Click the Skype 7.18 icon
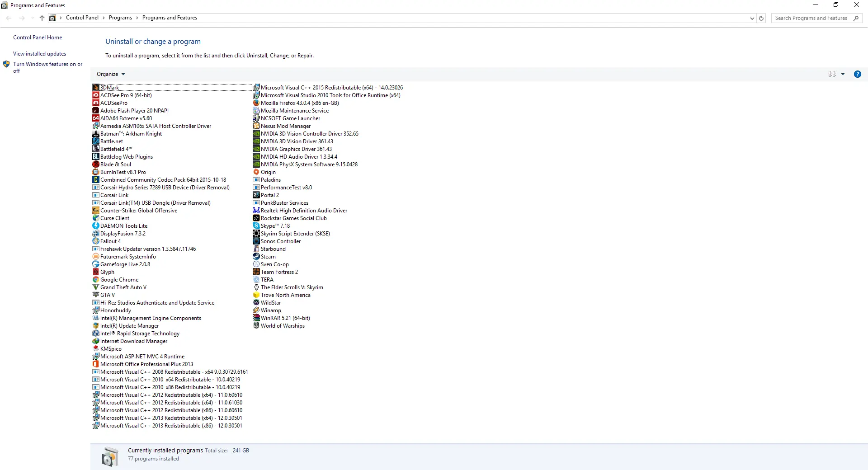 coord(256,226)
